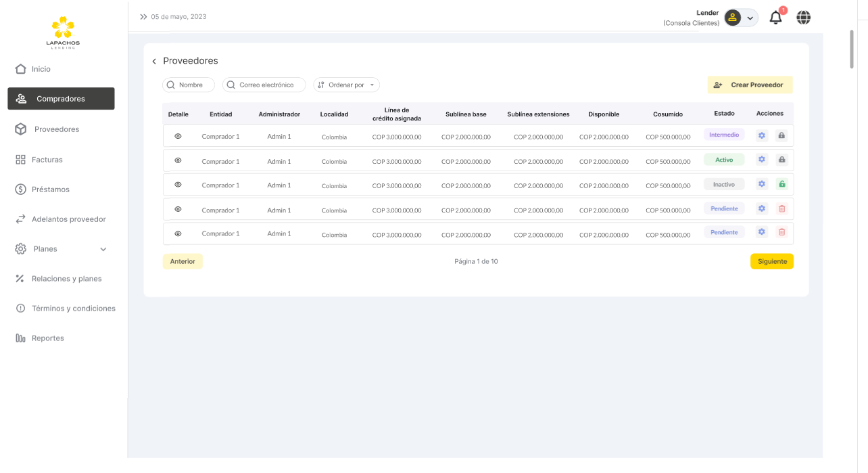868x473 pixels.
Task: Open the Ordenar por dropdown
Action: pyautogui.click(x=346, y=85)
